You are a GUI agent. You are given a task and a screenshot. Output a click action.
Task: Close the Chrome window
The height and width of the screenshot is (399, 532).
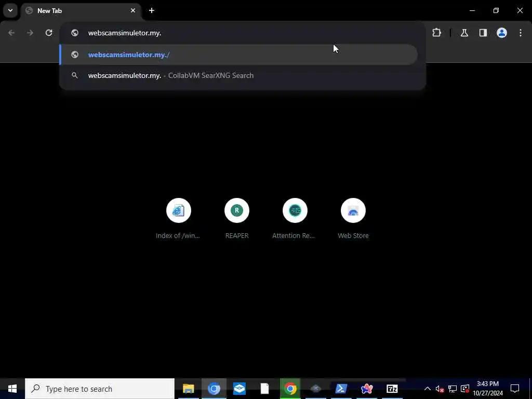point(520,10)
